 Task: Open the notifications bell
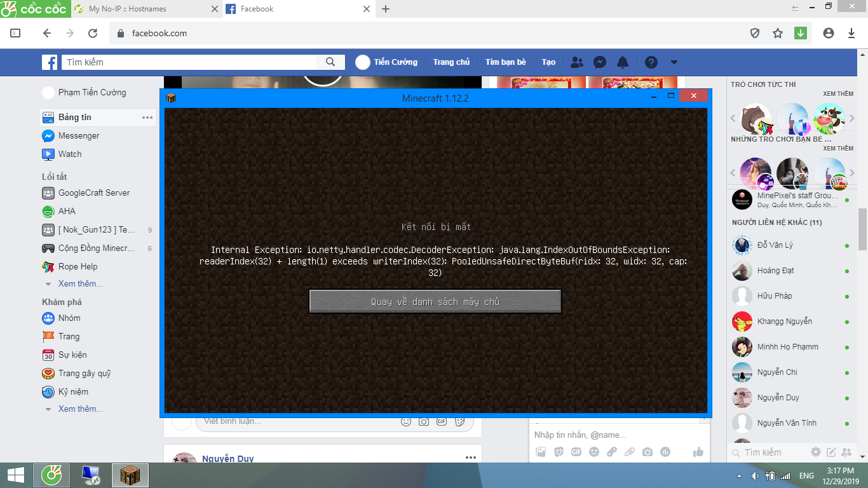pos(623,62)
